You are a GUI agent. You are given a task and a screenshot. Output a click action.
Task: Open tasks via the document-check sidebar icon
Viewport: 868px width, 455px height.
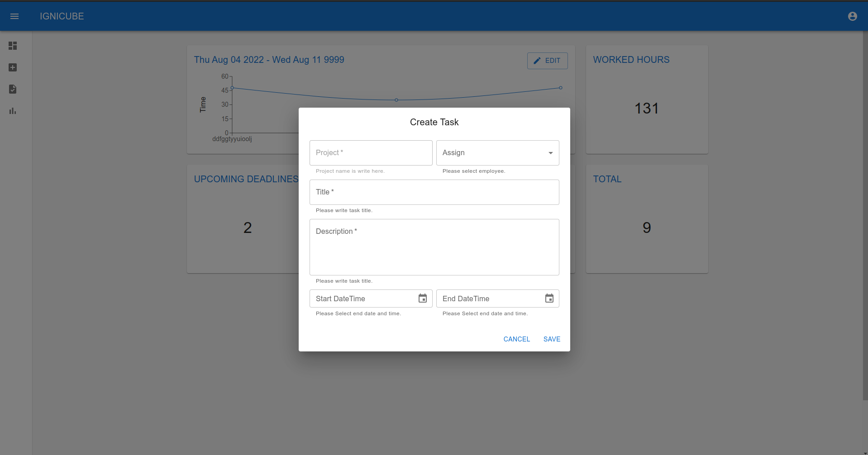(13, 89)
